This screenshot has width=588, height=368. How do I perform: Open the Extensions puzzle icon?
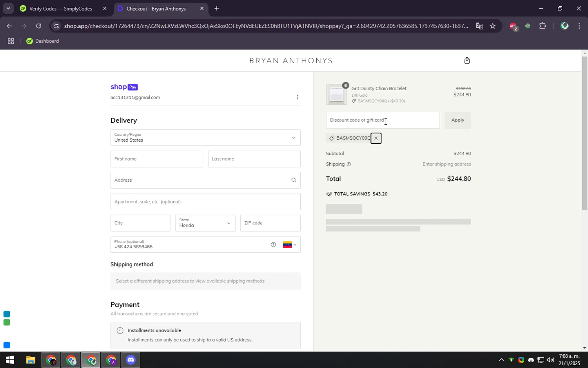543,26
